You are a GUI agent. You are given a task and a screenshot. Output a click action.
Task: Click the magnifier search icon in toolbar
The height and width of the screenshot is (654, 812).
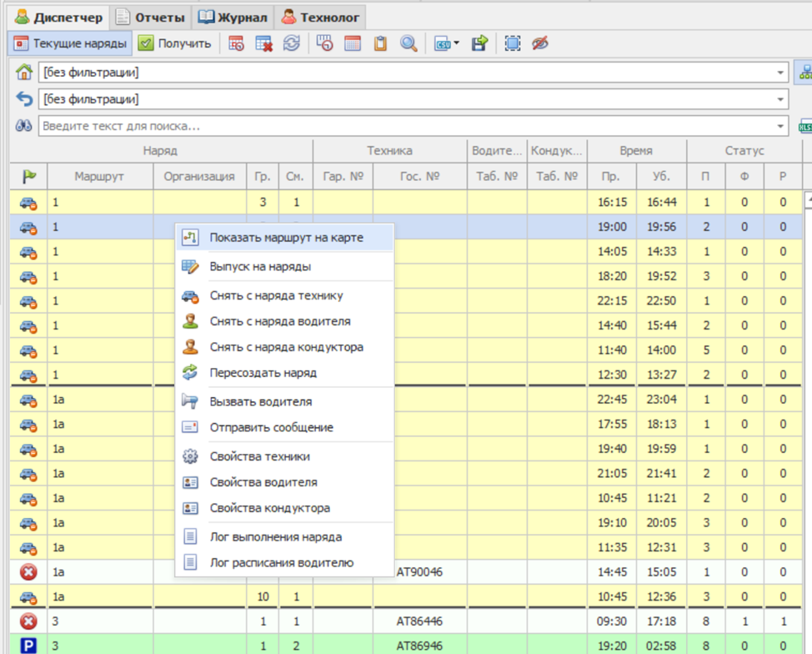pyautogui.click(x=409, y=43)
